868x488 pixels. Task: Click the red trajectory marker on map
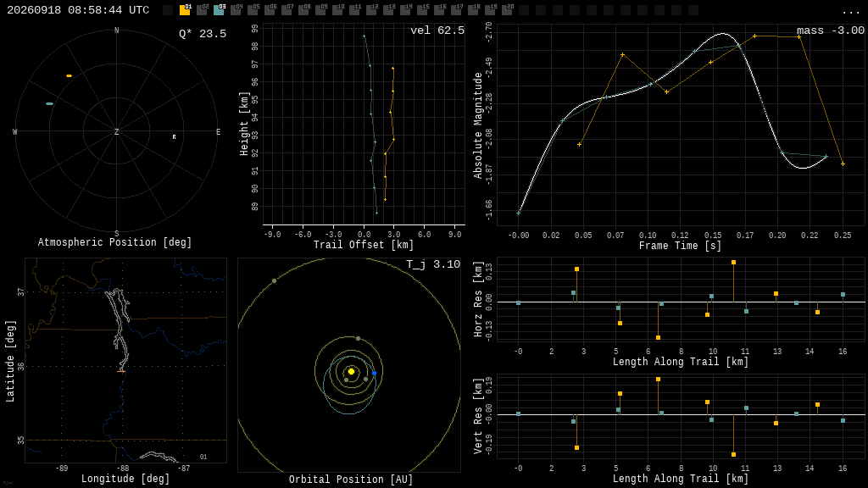pyautogui.click(x=121, y=371)
